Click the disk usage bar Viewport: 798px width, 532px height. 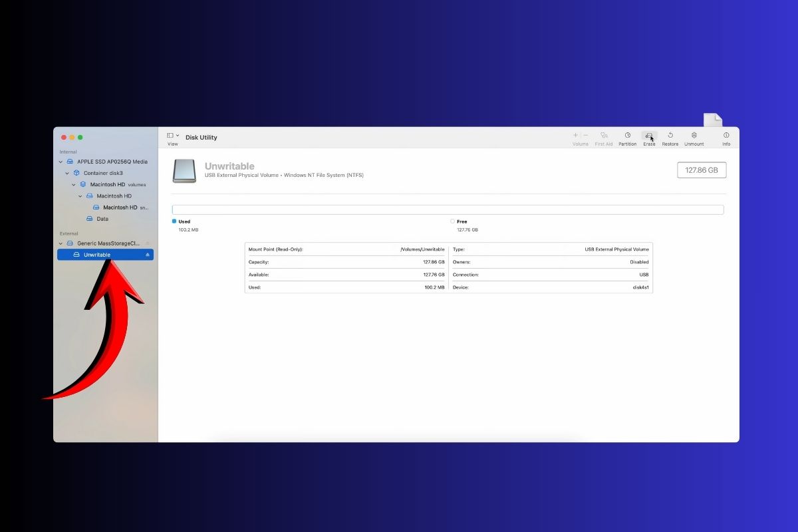[448, 209]
